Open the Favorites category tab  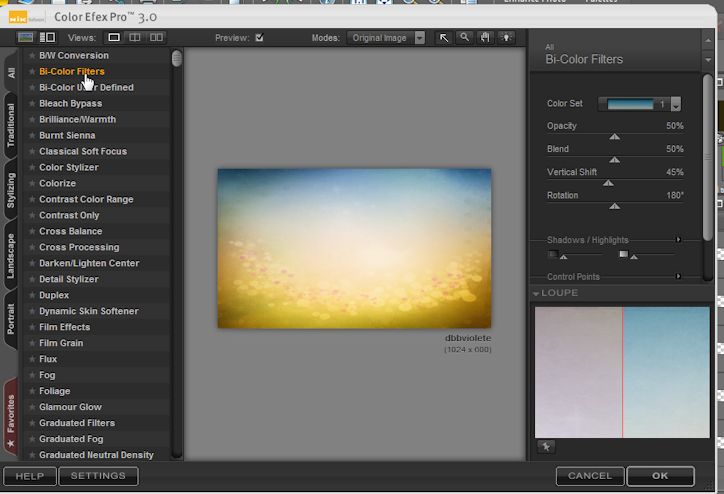click(11, 419)
